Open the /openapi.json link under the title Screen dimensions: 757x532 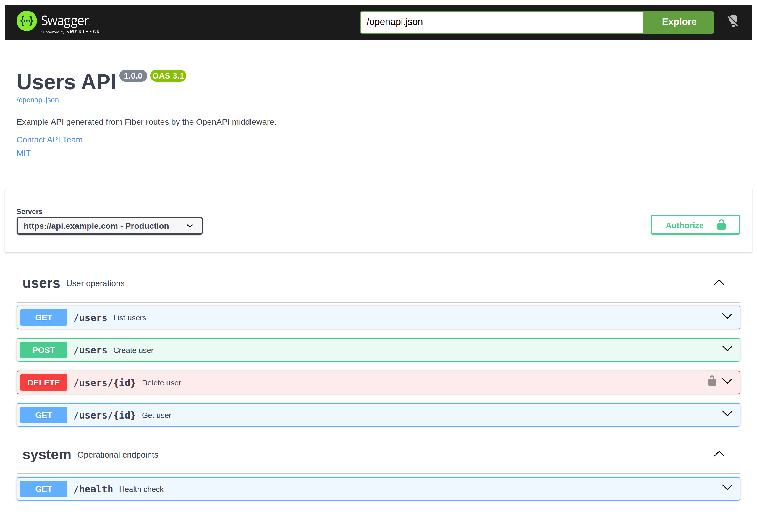(38, 100)
